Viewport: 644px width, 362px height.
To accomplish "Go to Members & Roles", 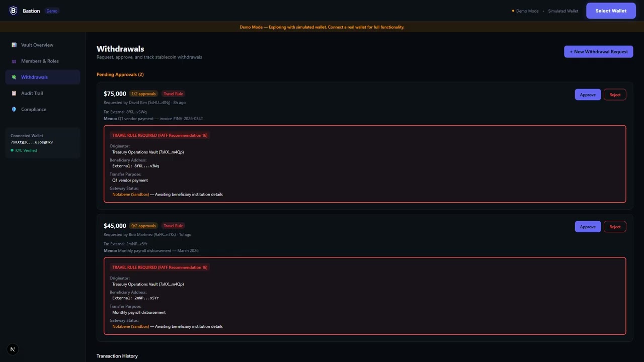I will (x=43, y=61).
